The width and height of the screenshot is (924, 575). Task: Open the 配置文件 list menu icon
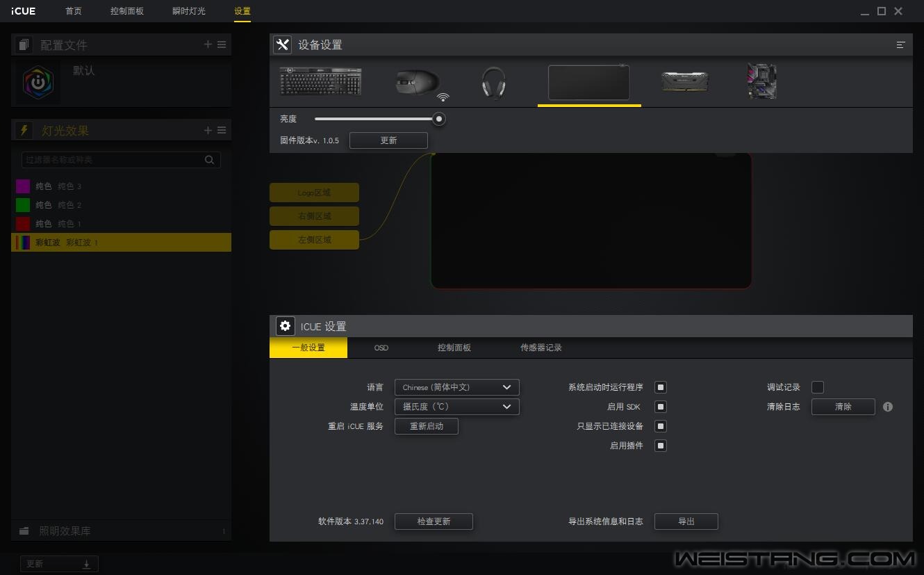[x=222, y=44]
